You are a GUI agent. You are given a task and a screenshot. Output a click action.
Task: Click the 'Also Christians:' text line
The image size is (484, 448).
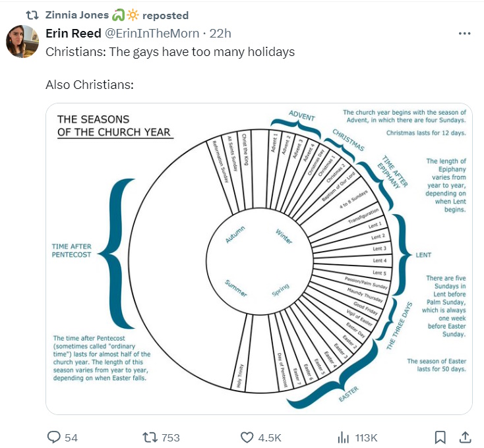(x=90, y=86)
